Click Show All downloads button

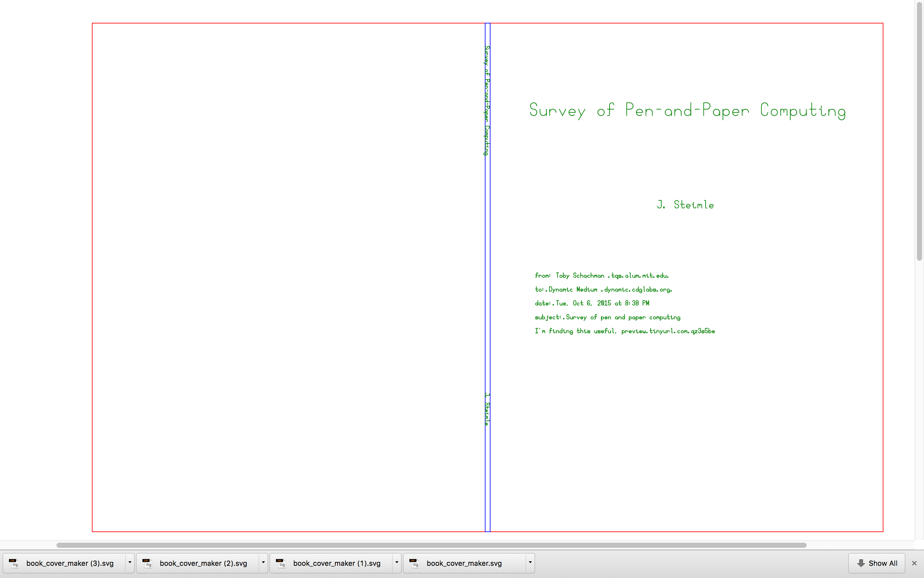(x=877, y=563)
